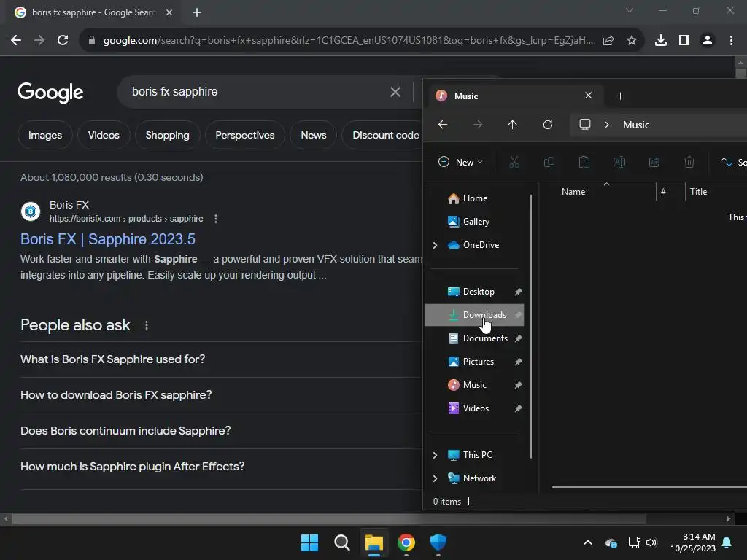Image resolution: width=747 pixels, height=560 pixels.
Task: Switch to the Videos search filter
Action: (104, 135)
